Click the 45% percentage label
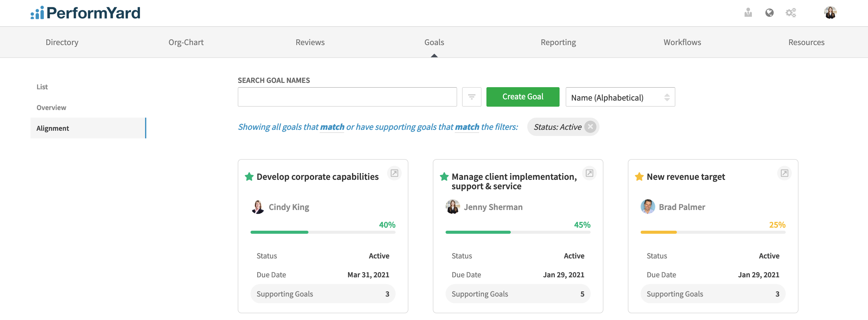The width and height of the screenshot is (868, 320). [582, 225]
